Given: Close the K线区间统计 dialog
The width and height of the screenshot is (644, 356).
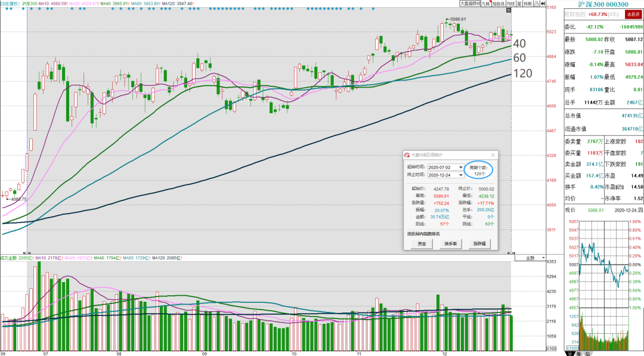Looking at the screenshot, I should pyautogui.click(x=493, y=155).
